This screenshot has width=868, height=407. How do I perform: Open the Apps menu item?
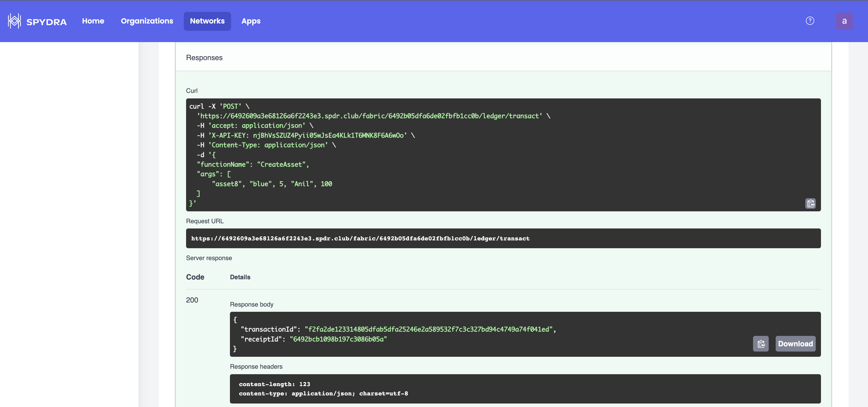pyautogui.click(x=251, y=21)
